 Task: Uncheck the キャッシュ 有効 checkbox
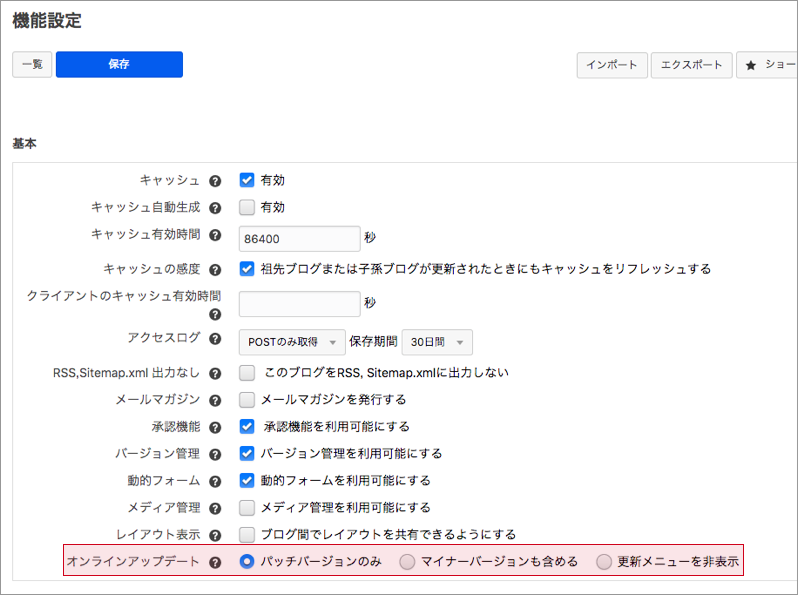(247, 181)
